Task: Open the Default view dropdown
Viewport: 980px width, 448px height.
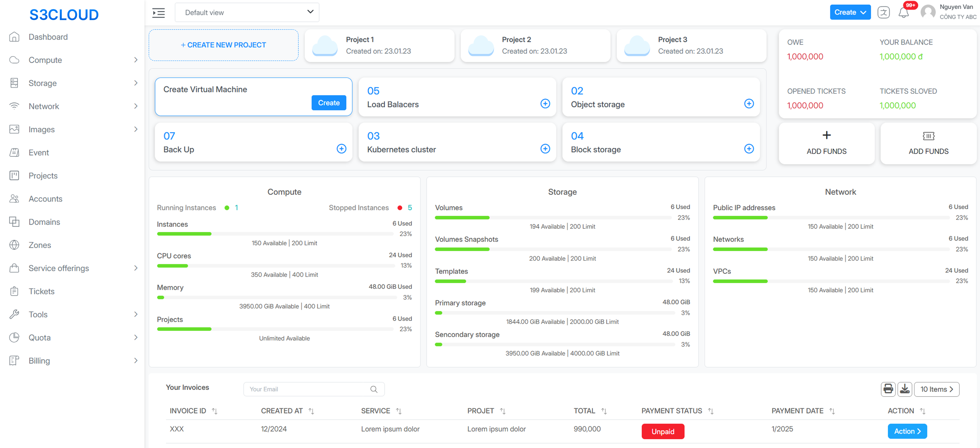Action: pyautogui.click(x=247, y=12)
